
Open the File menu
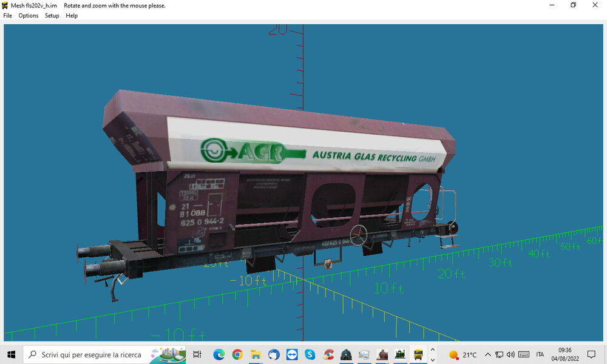[7, 16]
